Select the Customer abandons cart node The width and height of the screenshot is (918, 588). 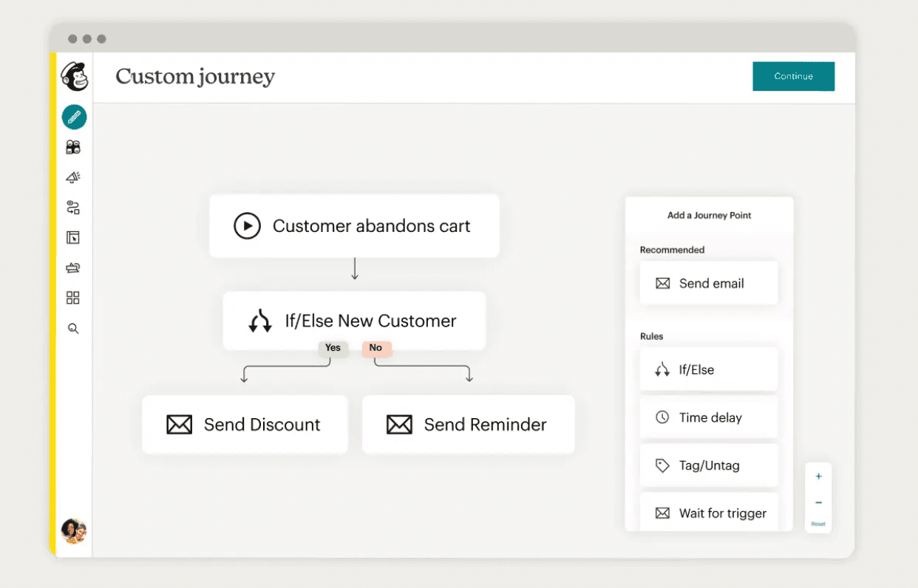click(x=354, y=226)
